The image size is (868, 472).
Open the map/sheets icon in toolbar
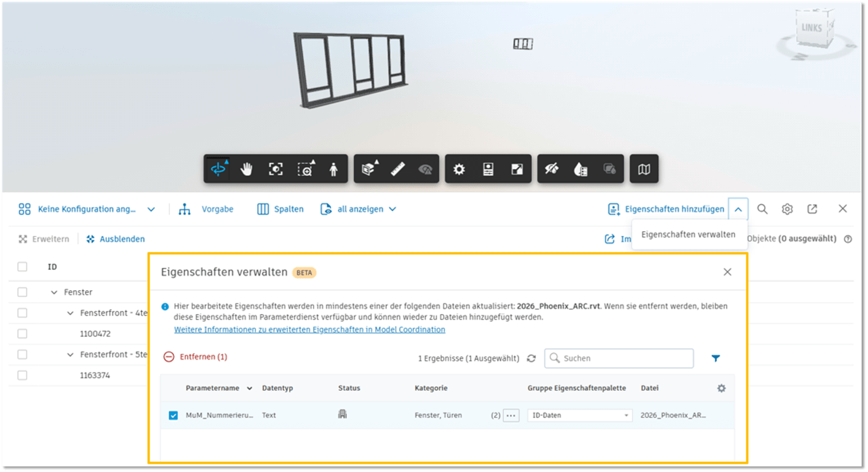point(644,169)
